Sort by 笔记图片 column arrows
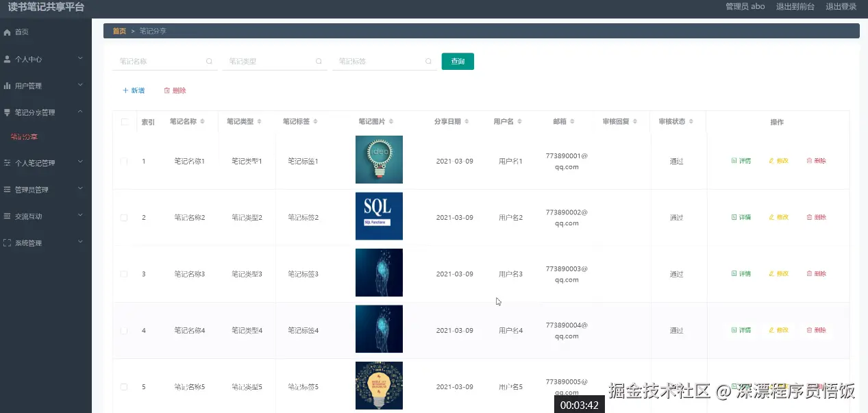The width and height of the screenshot is (868, 413). coord(391,121)
